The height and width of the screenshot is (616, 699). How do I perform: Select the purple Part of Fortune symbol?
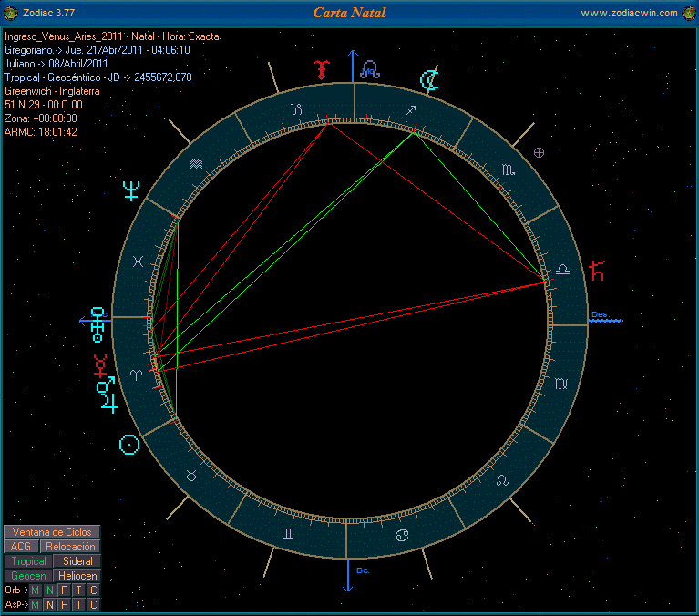click(539, 153)
